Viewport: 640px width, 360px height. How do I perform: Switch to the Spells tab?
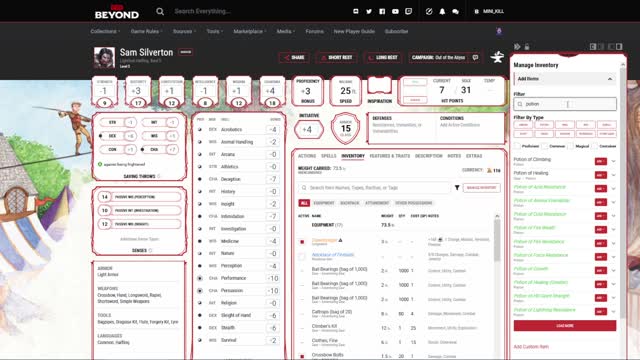coord(329,156)
